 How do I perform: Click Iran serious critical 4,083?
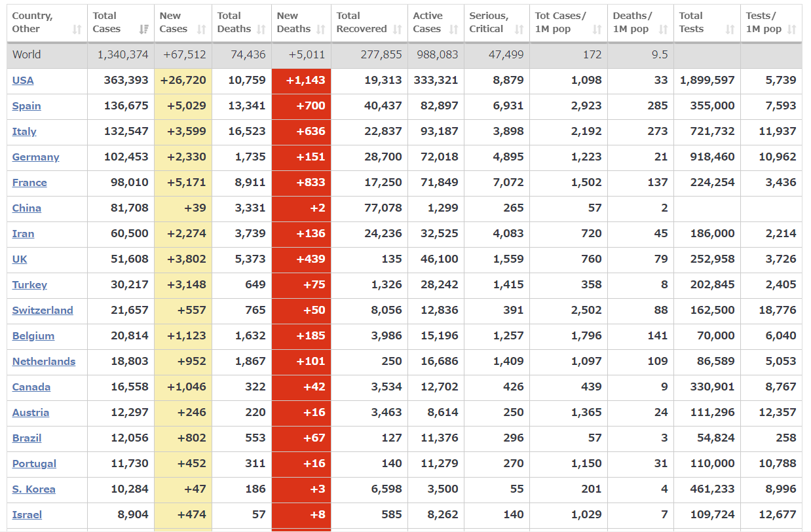click(x=508, y=234)
